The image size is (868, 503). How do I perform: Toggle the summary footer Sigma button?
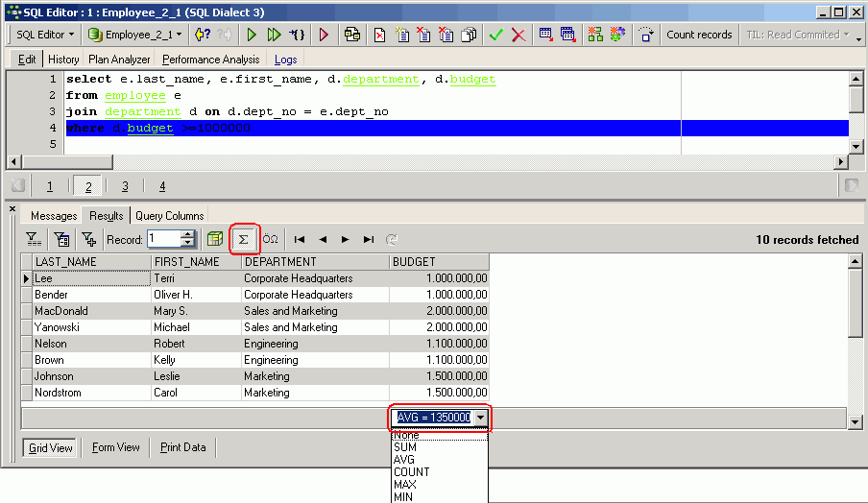click(244, 239)
